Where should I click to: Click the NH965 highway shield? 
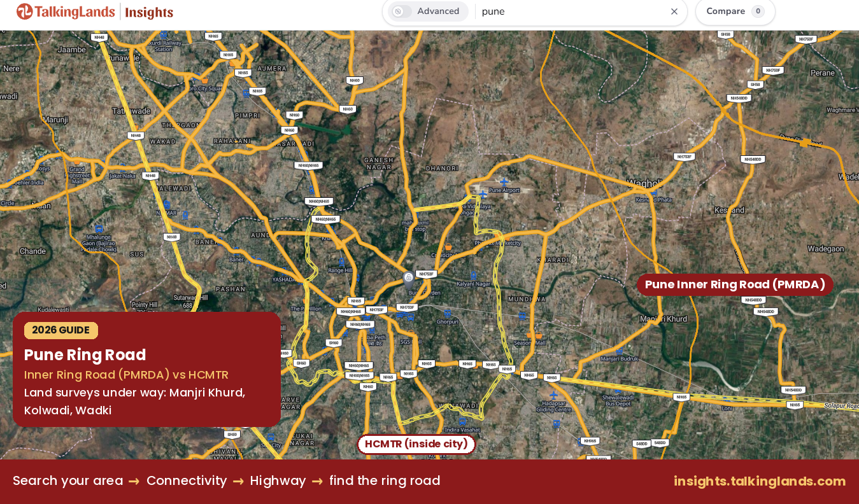590,441
